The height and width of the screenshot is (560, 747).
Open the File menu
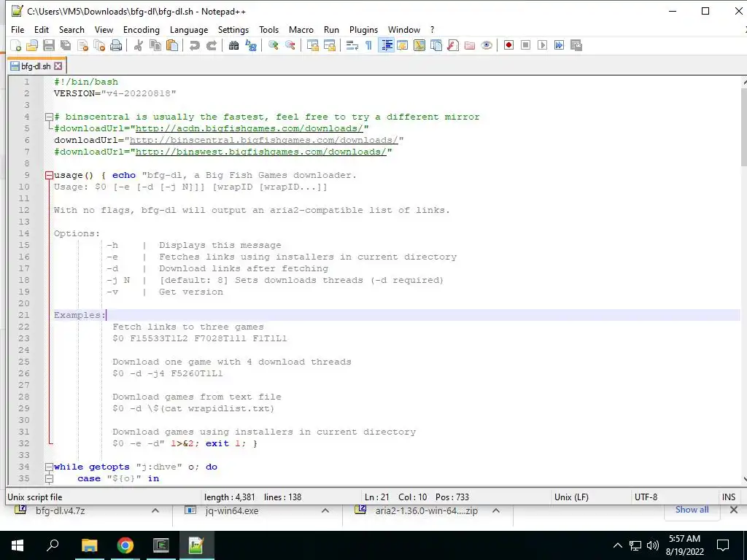point(18,29)
